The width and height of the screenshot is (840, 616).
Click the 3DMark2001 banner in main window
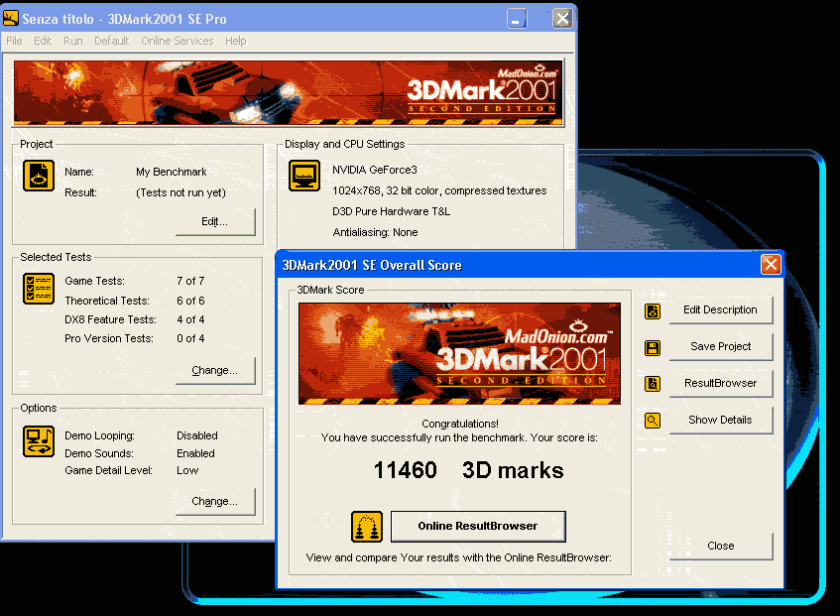pos(289,93)
